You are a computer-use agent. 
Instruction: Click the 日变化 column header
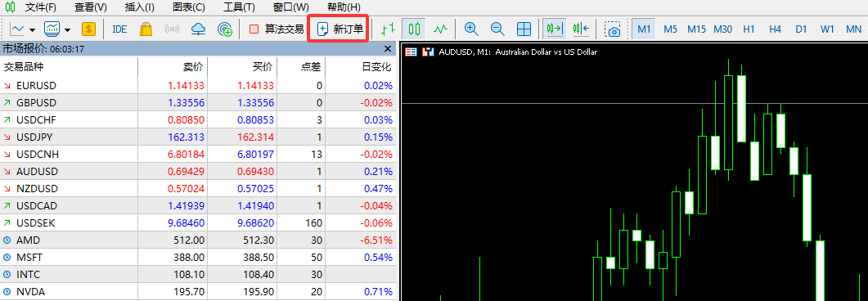click(x=361, y=68)
